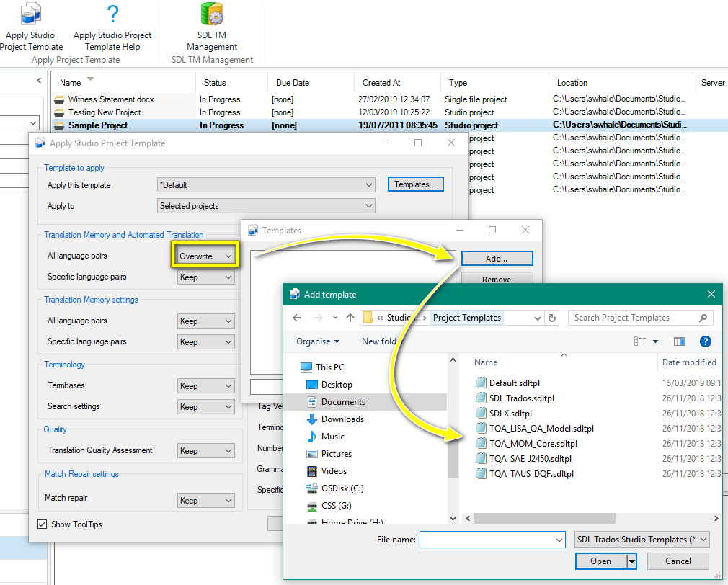Image resolution: width=728 pixels, height=585 pixels.
Task: Click the Templates... button
Action: tap(415, 184)
